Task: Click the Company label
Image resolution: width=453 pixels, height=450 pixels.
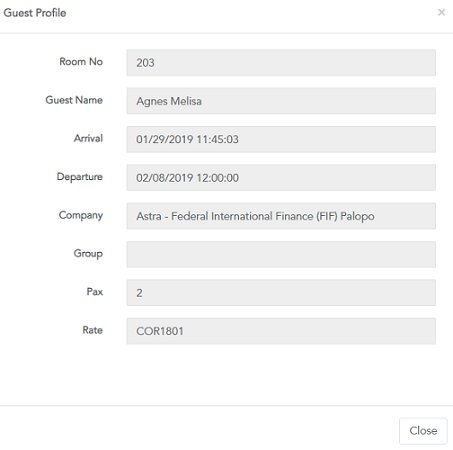Action: coord(81,215)
